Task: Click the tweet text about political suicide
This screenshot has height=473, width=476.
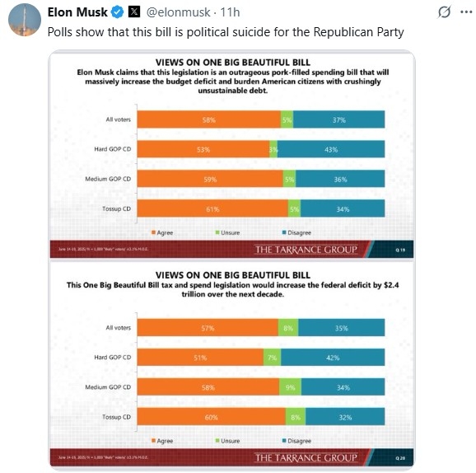Action: (x=226, y=32)
